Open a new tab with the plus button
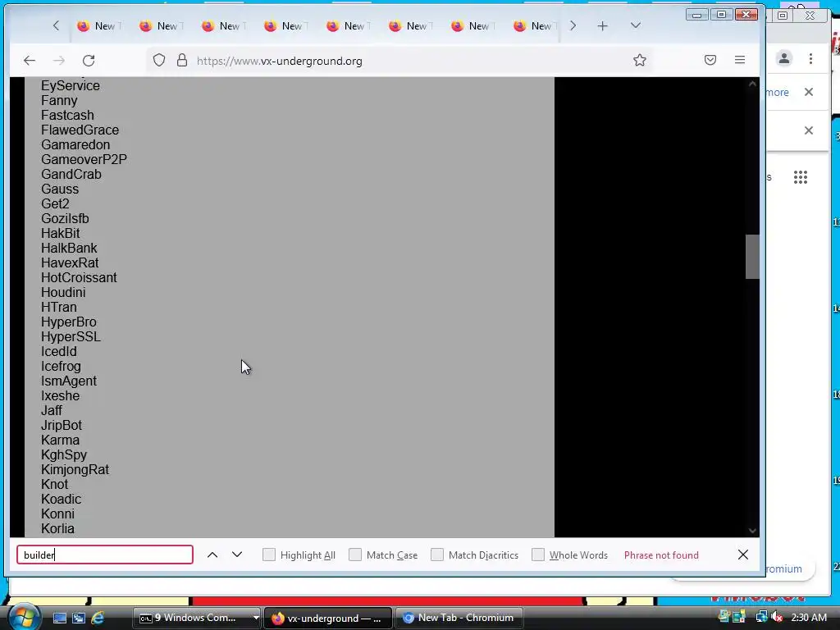Screen dimensions: 840x630 (603, 25)
